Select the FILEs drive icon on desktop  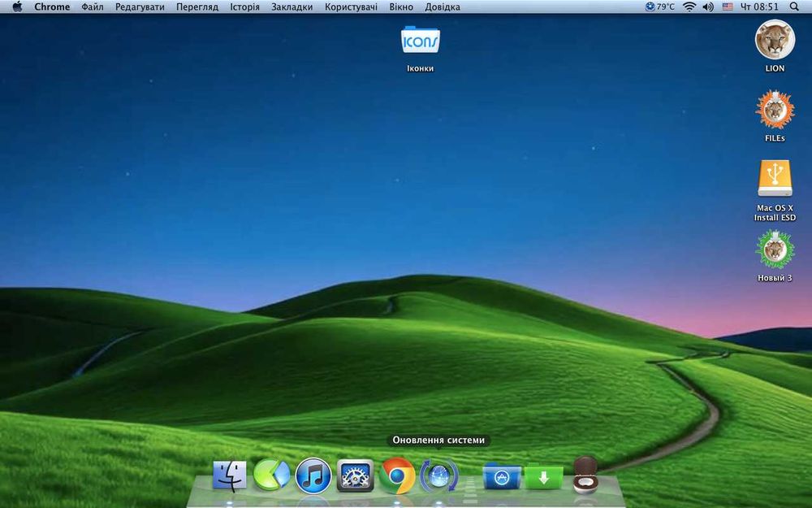775,116
